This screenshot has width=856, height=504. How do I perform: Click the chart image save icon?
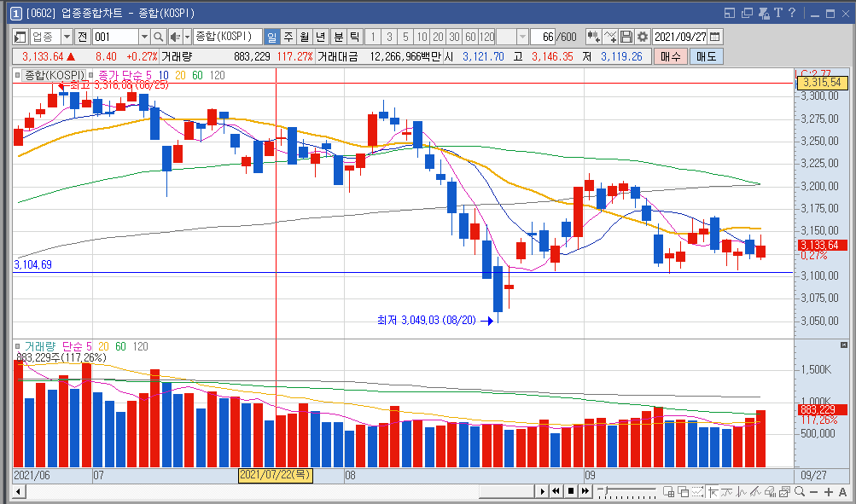[785, 491]
